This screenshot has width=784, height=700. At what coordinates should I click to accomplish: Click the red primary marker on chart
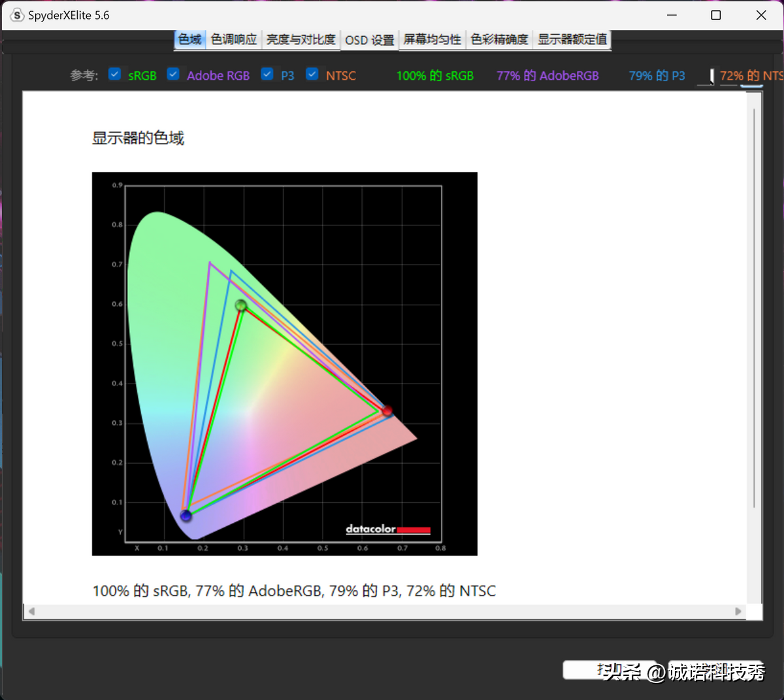pos(387,410)
